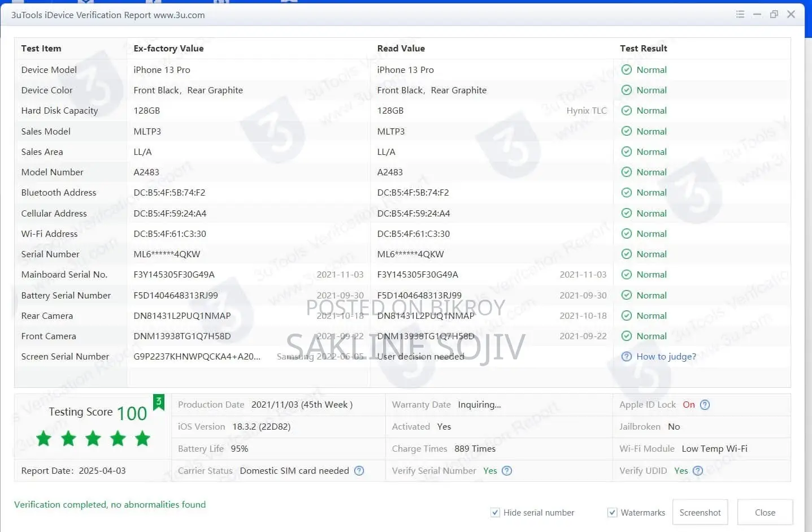
Task: Click the Activated Yes value
Action: coord(444,427)
